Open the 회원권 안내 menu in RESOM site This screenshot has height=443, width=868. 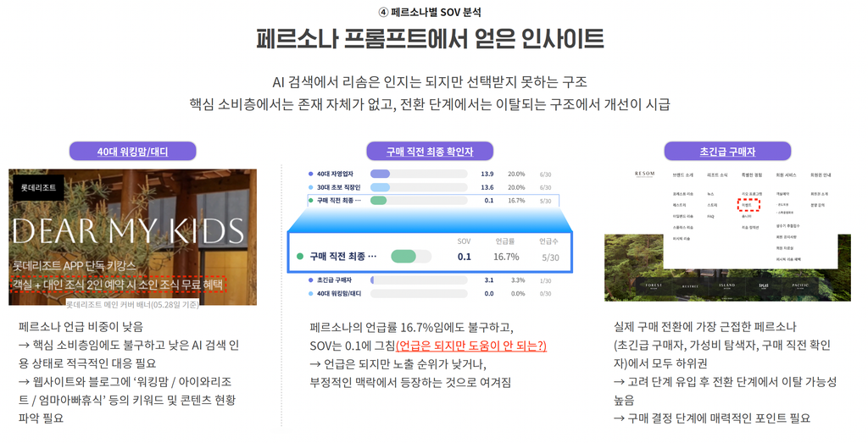tap(821, 174)
